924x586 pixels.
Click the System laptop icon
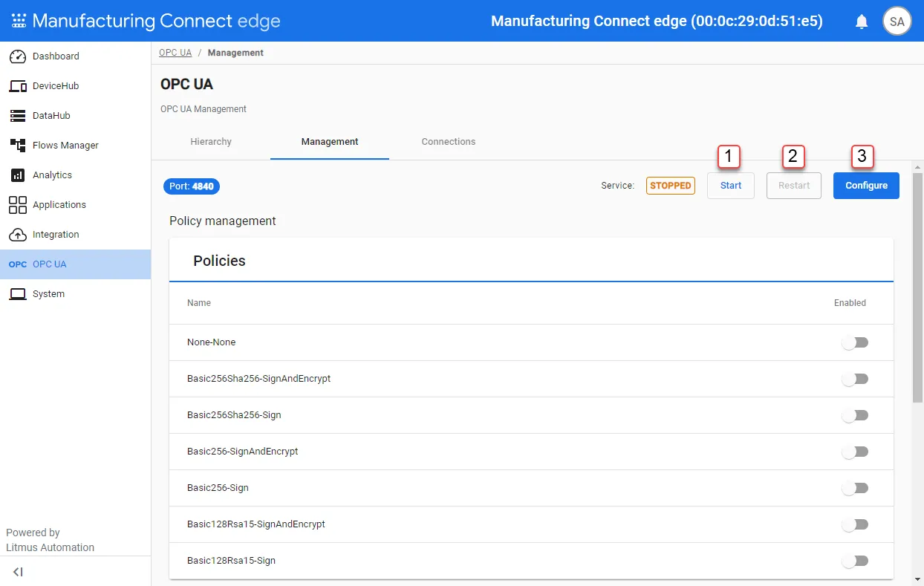click(x=18, y=294)
